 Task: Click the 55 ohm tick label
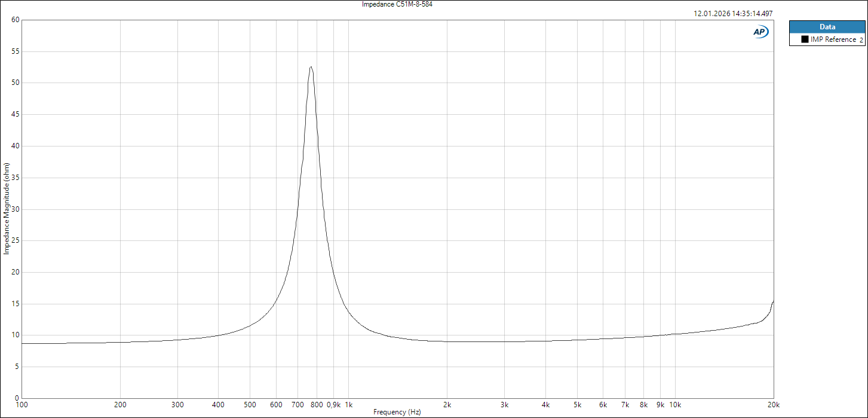16,51
